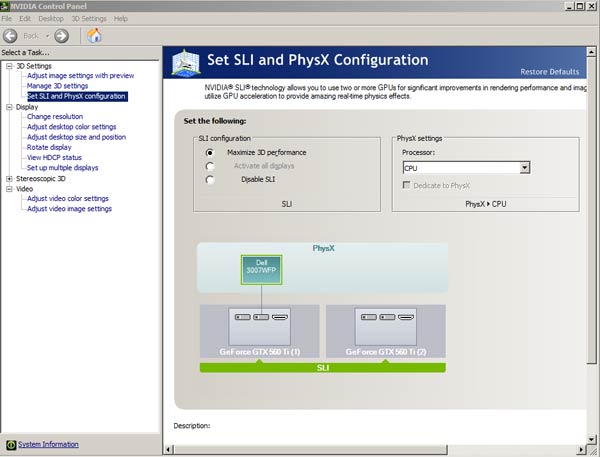The image size is (600, 457).
Task: Collapse the 3D Settings tree node
Action: click(x=9, y=66)
